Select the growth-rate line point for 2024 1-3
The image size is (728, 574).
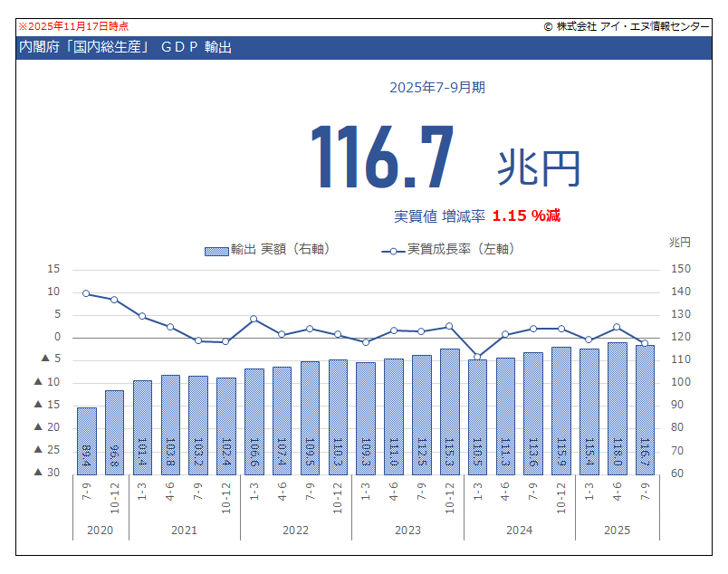477,357
